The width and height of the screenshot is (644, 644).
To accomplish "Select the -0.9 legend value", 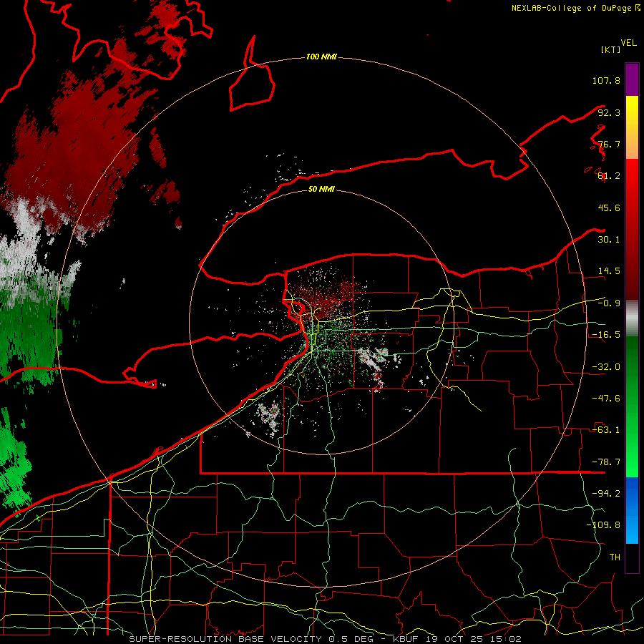I will click(x=609, y=303).
